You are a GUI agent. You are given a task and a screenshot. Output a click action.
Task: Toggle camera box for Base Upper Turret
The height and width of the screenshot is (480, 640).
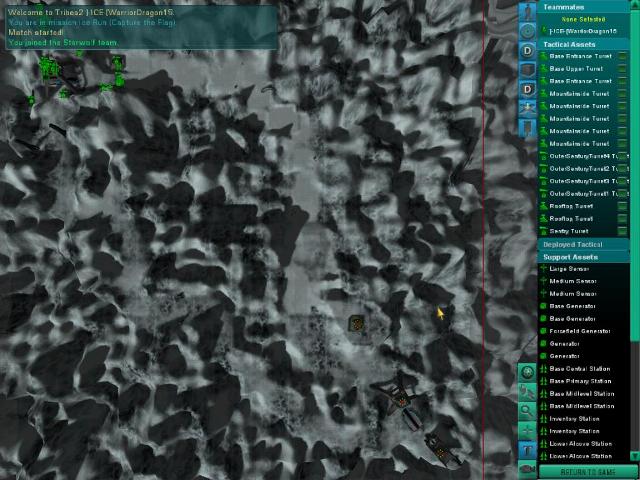tap(622, 69)
